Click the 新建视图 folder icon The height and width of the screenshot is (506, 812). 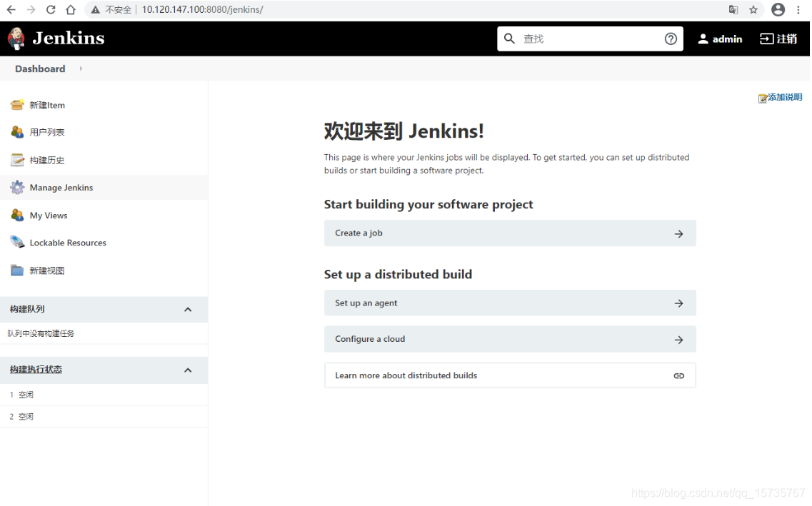pos(17,270)
